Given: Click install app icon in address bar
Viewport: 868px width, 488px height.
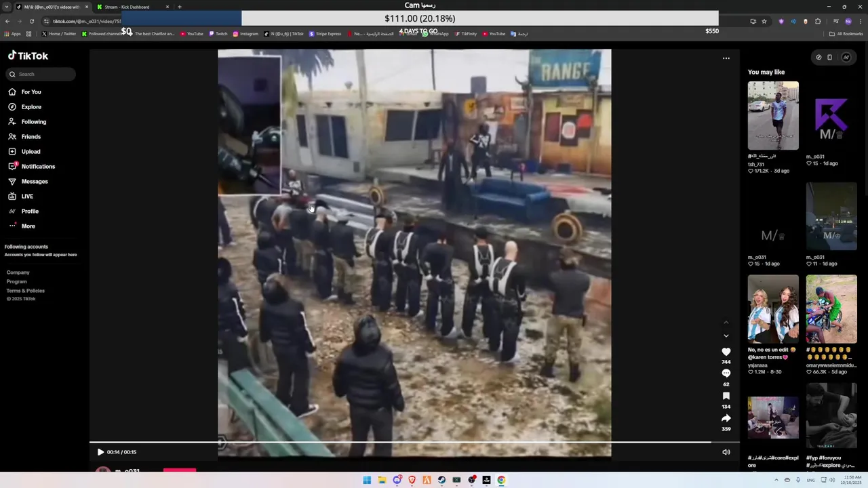Looking at the screenshot, I should pyautogui.click(x=753, y=21).
